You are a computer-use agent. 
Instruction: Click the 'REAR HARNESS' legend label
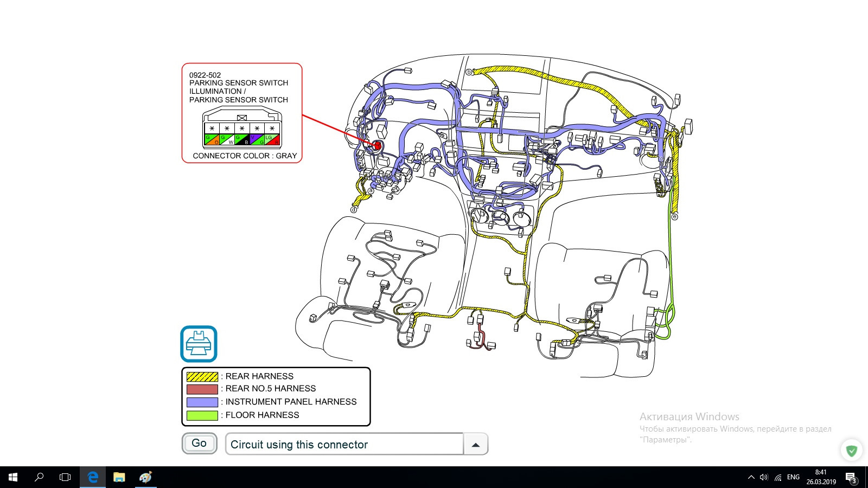pyautogui.click(x=259, y=376)
